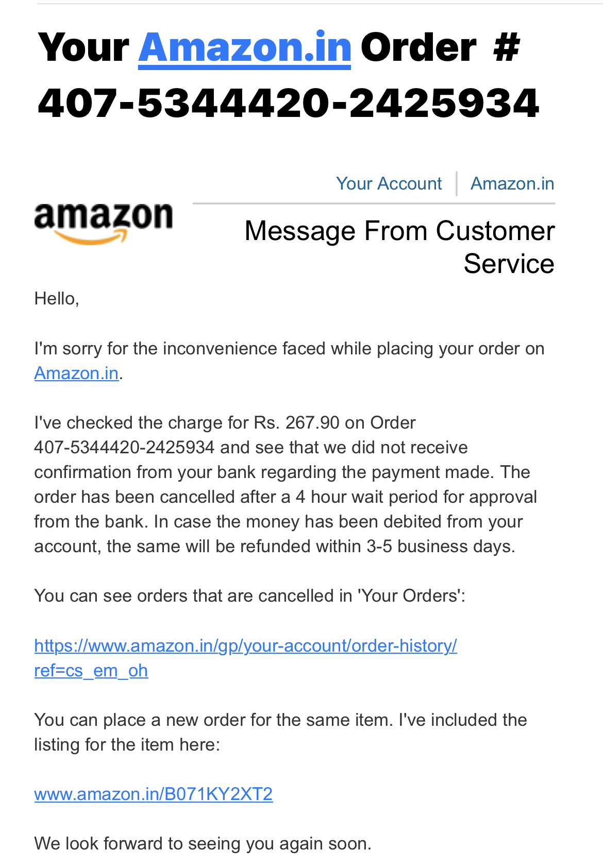Click the bold order number in the subject
This screenshot has width=603, height=868.
pos(289,103)
